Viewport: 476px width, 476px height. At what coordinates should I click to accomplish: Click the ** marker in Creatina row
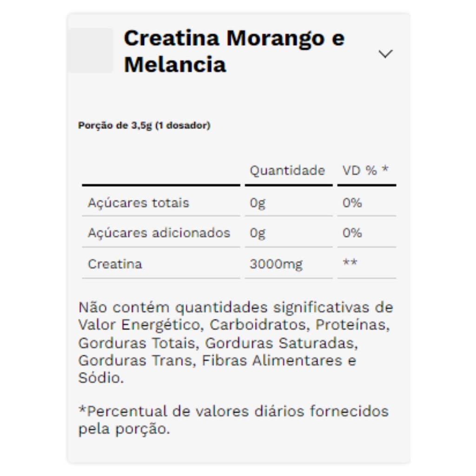pos(350,263)
